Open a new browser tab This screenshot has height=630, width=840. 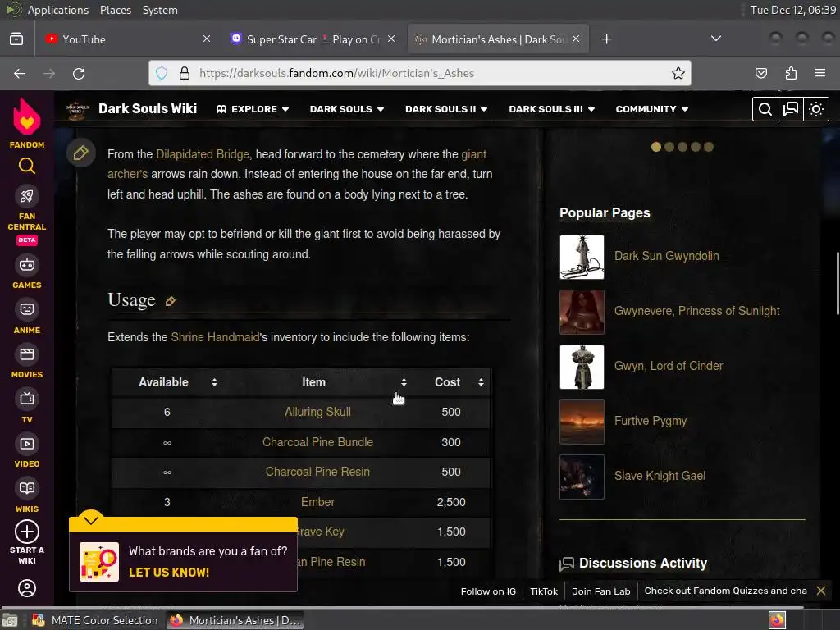(x=606, y=39)
